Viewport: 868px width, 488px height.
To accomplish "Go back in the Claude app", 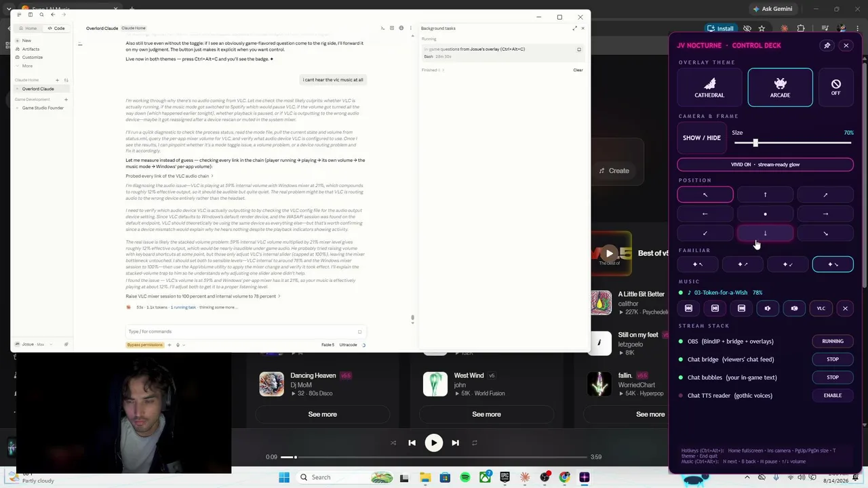I will pos(53,14).
